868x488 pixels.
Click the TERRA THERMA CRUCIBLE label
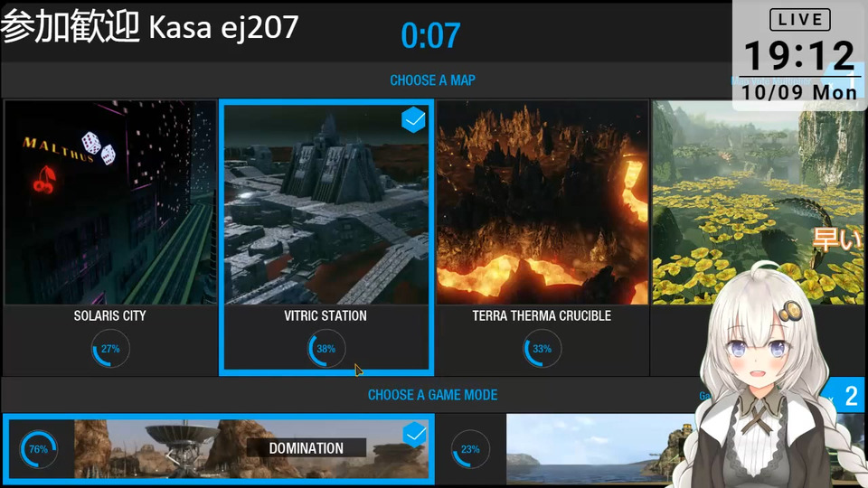coord(542,316)
